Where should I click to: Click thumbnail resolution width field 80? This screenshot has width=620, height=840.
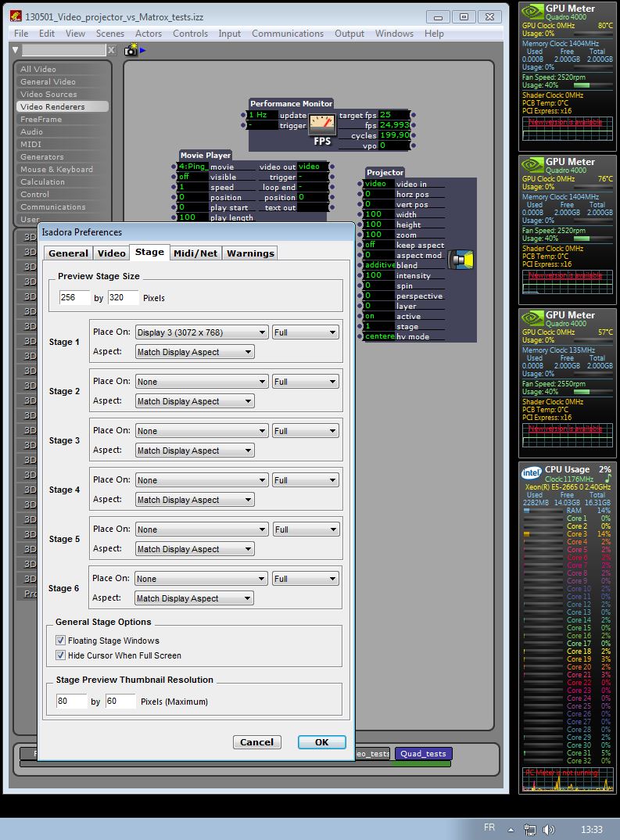71,702
